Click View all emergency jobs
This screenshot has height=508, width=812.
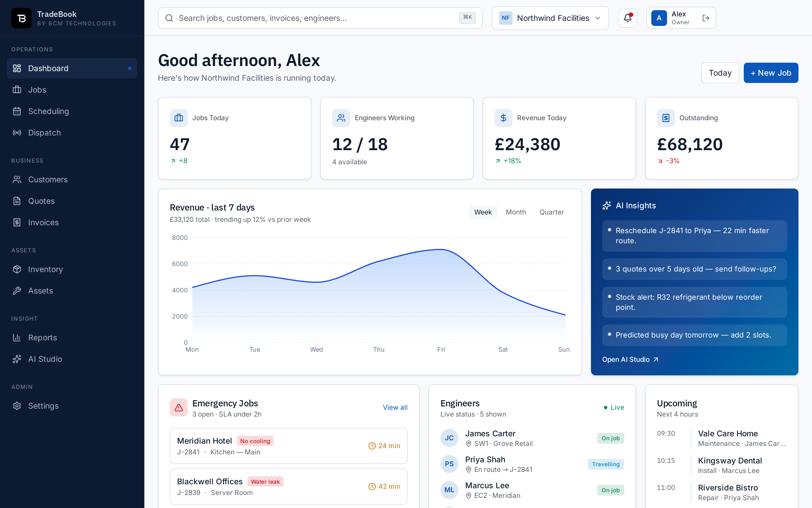point(395,407)
